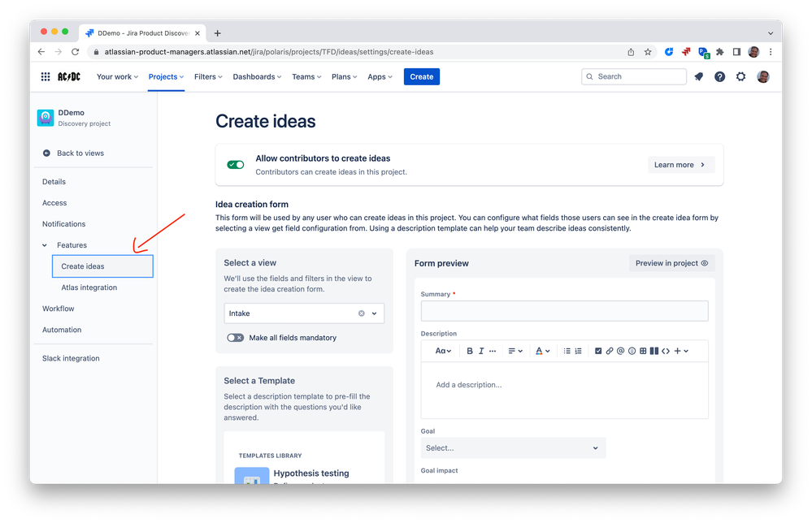Open the Filters menu
The height and width of the screenshot is (523, 812).
tap(208, 76)
